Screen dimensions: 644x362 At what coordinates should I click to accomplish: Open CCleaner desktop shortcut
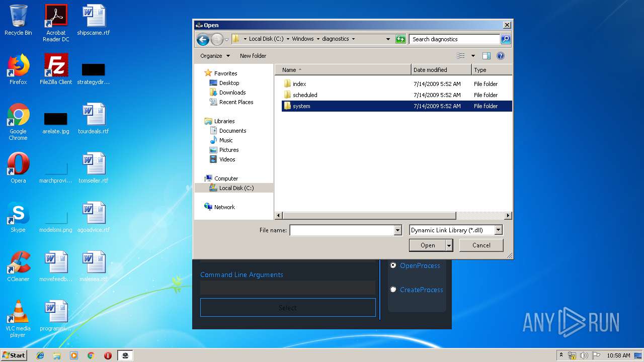click(x=18, y=266)
